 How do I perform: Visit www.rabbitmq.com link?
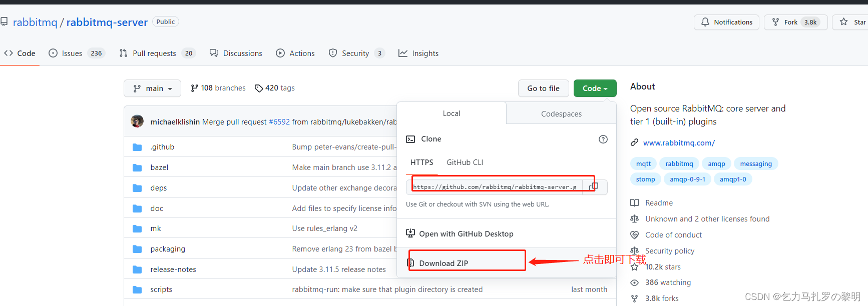pos(679,143)
